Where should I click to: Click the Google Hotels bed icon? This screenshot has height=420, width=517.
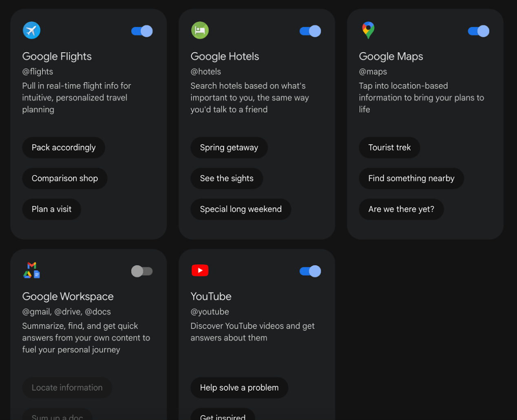pos(200,30)
